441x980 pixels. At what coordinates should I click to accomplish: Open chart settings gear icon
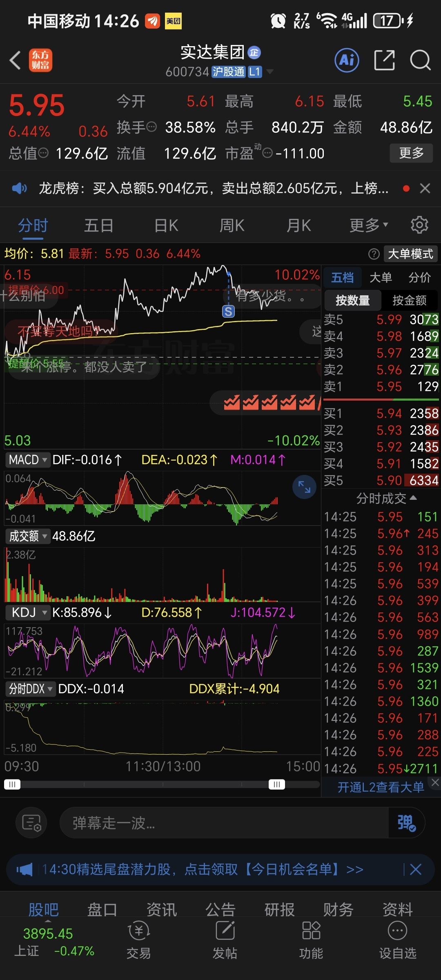tap(419, 225)
